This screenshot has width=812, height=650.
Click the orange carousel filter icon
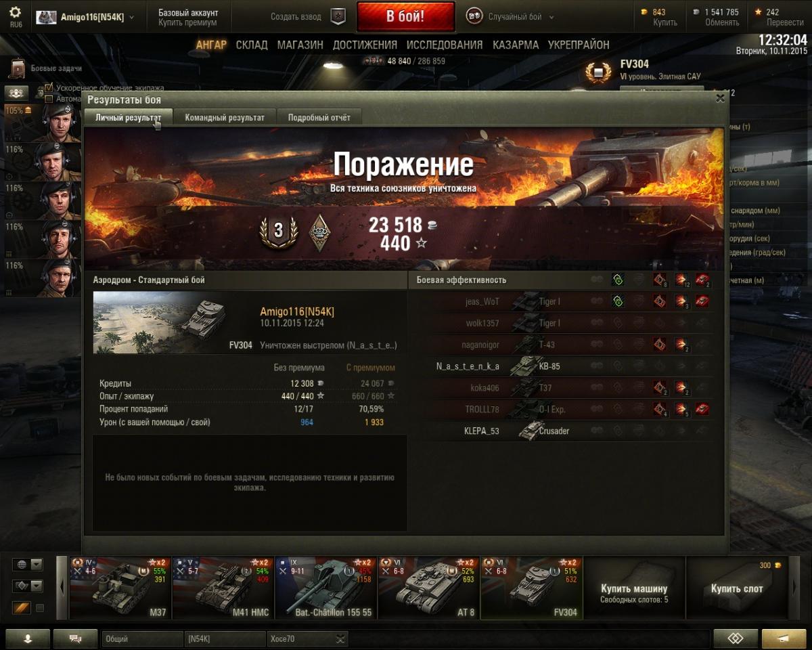coord(22,608)
